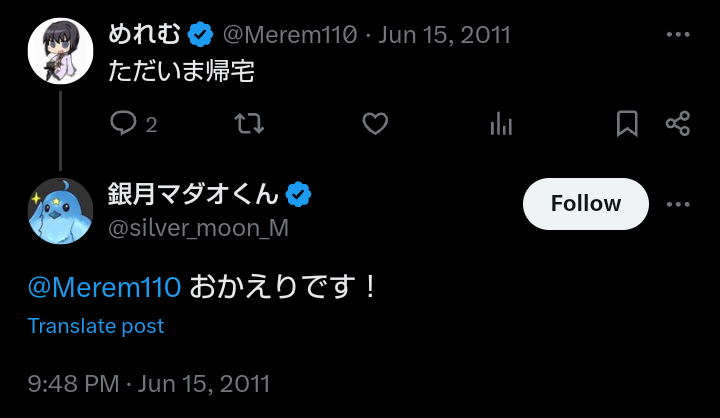This screenshot has width=720, height=418.
Task: Open more options menu beside Follow button
Action: tap(678, 204)
